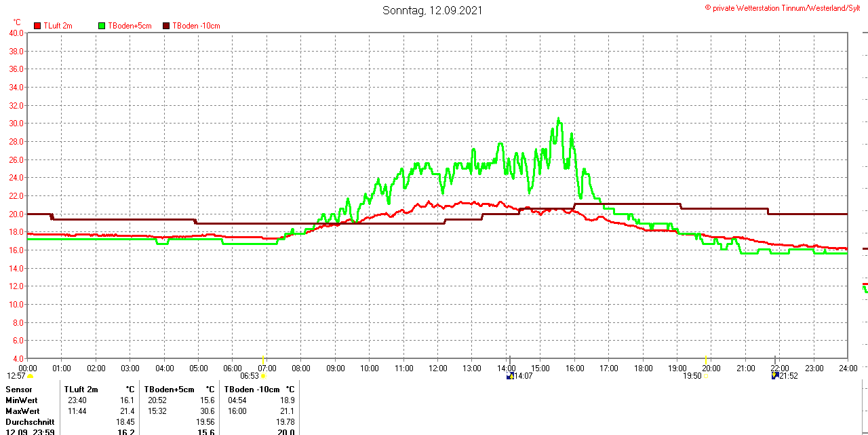Click the sun icon beside 12:57
The width and height of the screenshot is (868, 435).
[30, 376]
